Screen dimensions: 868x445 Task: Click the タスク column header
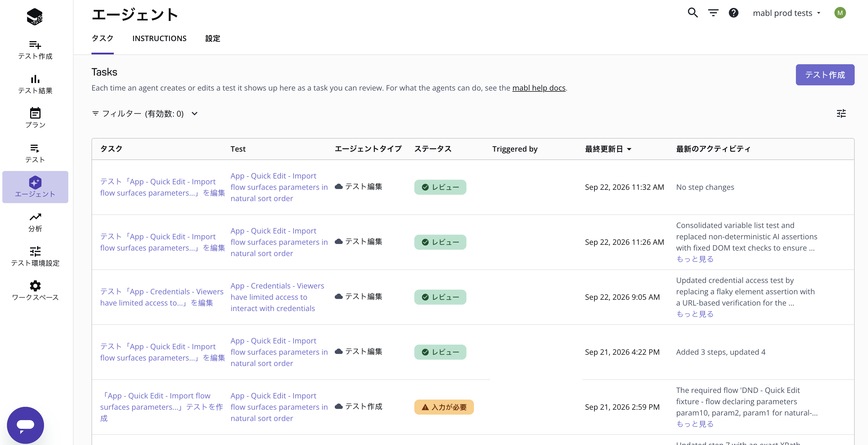(x=111, y=149)
